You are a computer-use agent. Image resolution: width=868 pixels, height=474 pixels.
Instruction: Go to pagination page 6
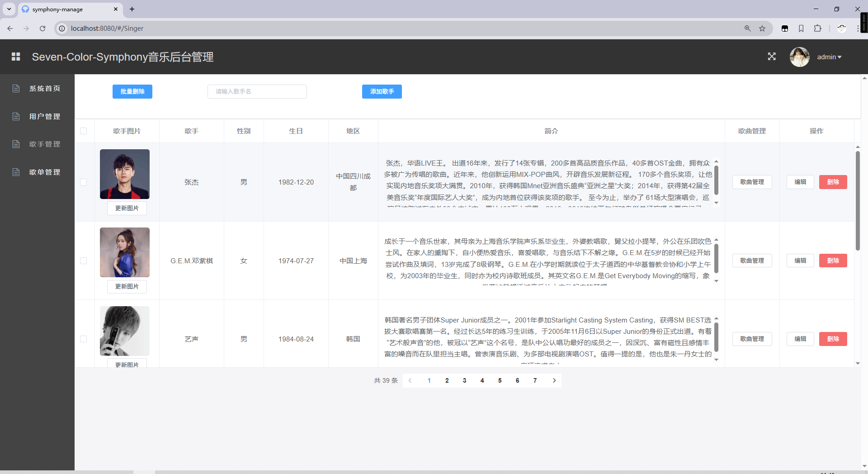[x=517, y=380]
